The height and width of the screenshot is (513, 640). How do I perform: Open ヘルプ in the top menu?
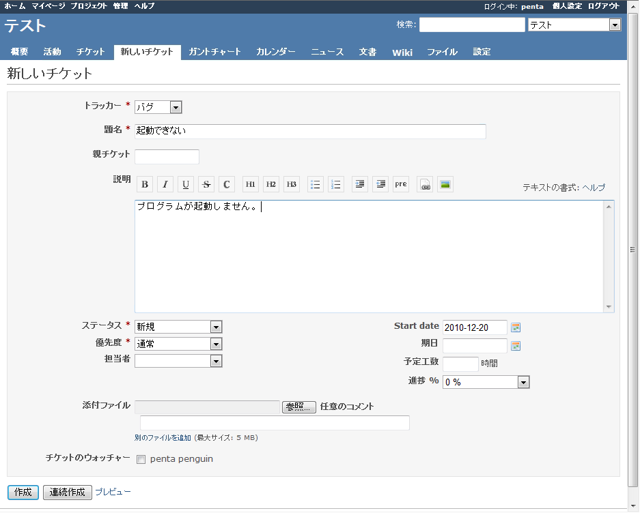tap(144, 6)
